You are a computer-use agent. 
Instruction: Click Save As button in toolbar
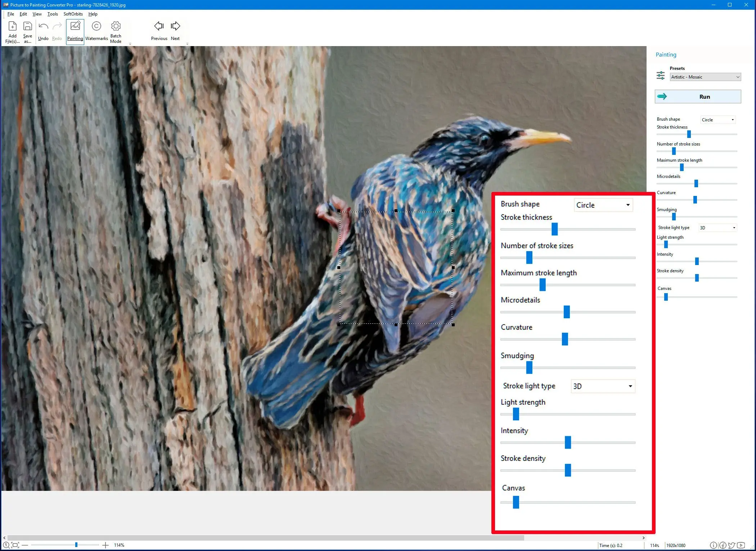pos(27,31)
